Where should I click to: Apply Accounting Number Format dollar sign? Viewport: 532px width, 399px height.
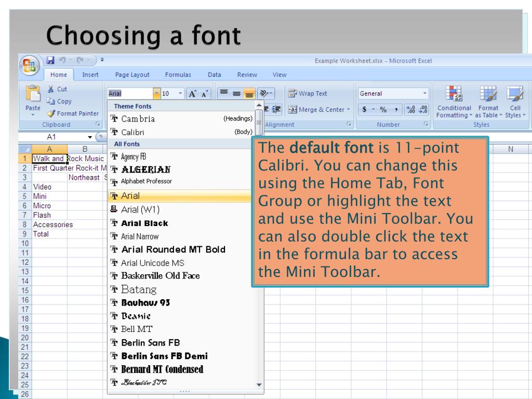[x=364, y=109]
